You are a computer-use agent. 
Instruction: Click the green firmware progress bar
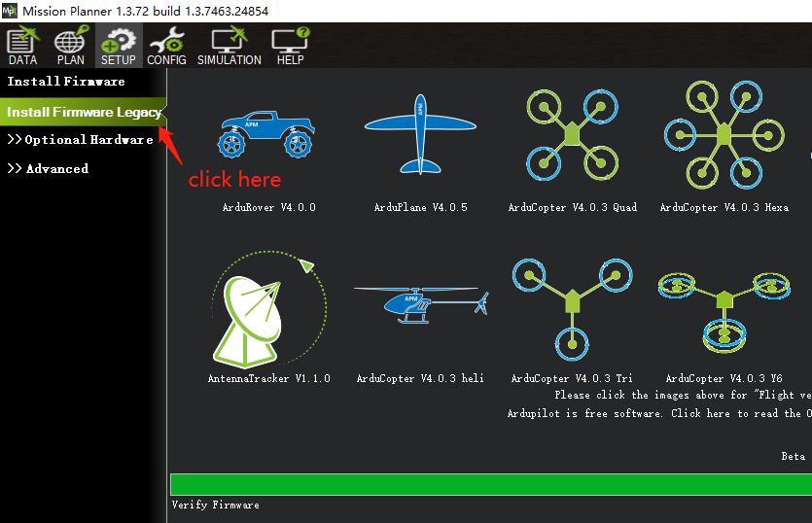[491, 485]
